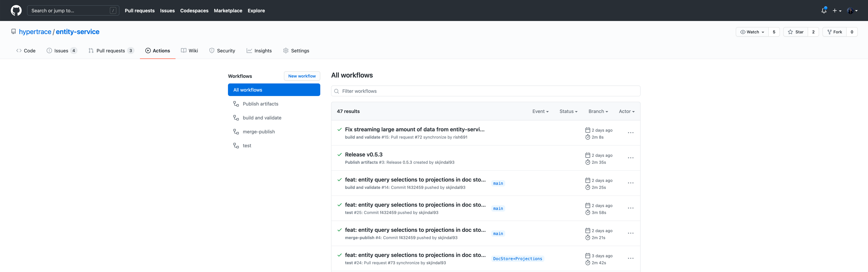
Task: Click the New workflow button
Action: 302,76
